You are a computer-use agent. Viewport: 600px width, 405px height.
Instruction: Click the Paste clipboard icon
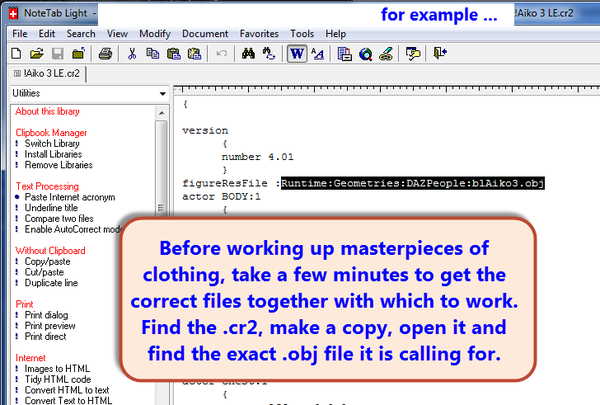174,53
